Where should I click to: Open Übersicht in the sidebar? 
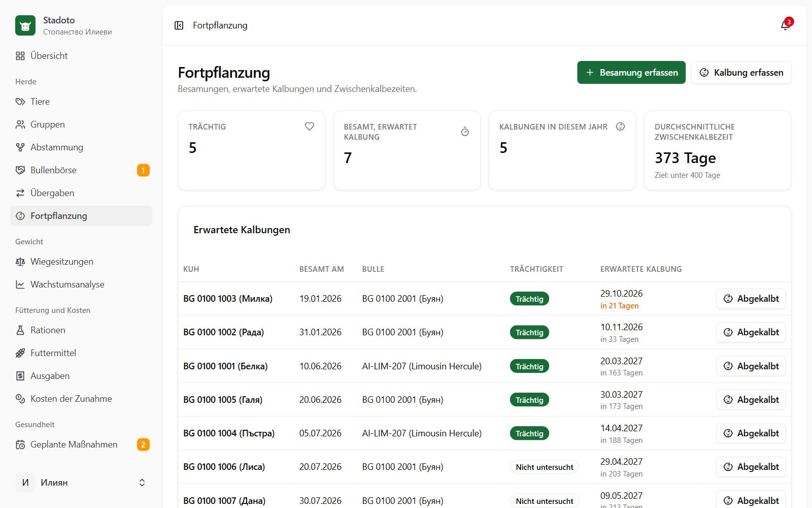pos(81,56)
